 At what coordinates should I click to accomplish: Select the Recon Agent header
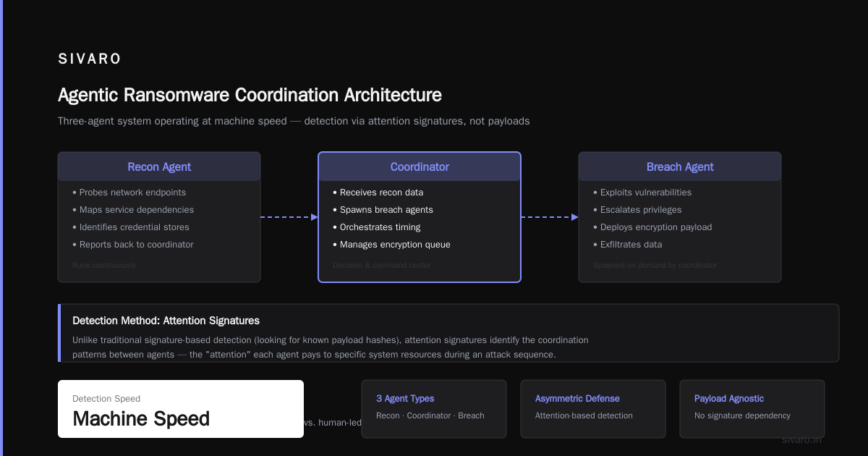tap(159, 166)
